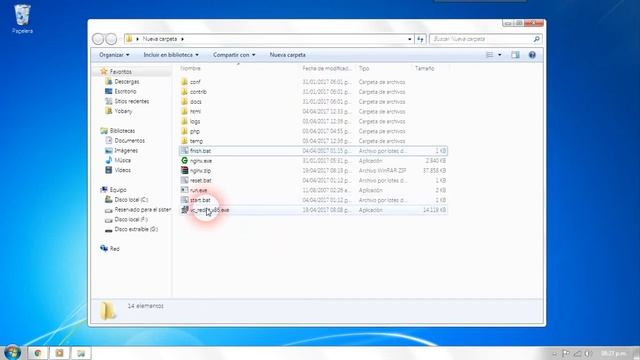Open the Organizar menu
640x360 pixels.
[x=114, y=55]
